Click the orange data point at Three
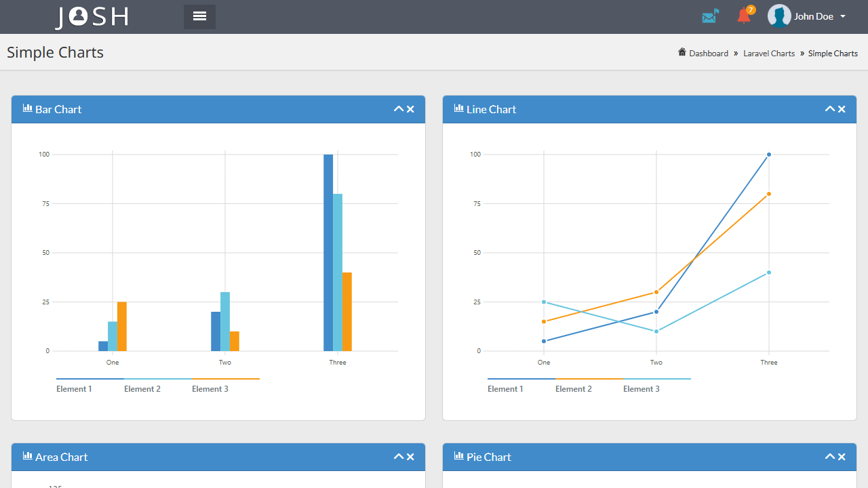This screenshot has width=868, height=488. pos(769,194)
